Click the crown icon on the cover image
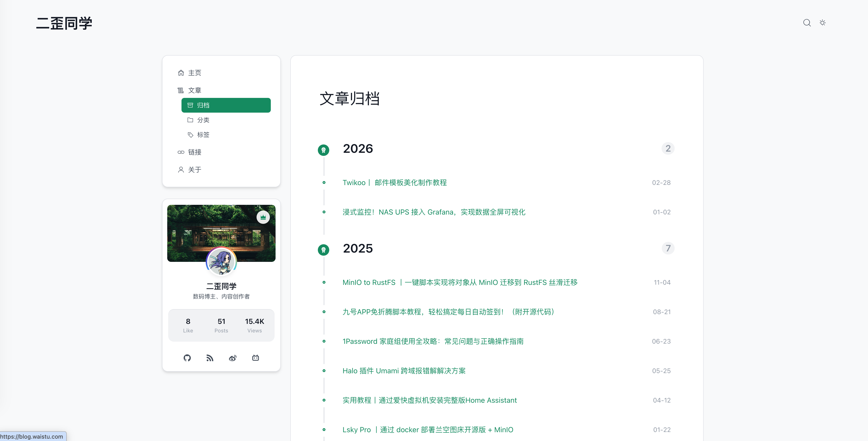Screen dimensions: 868x441 [x=263, y=217]
